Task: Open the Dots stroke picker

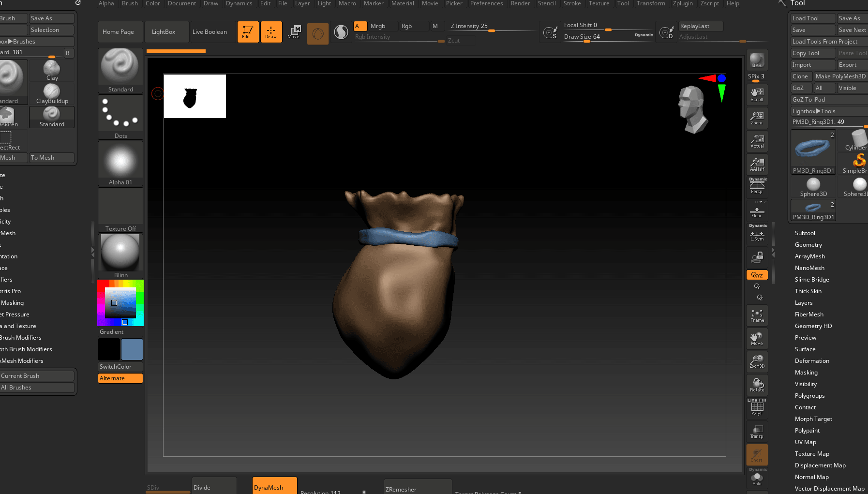Action: [x=120, y=117]
